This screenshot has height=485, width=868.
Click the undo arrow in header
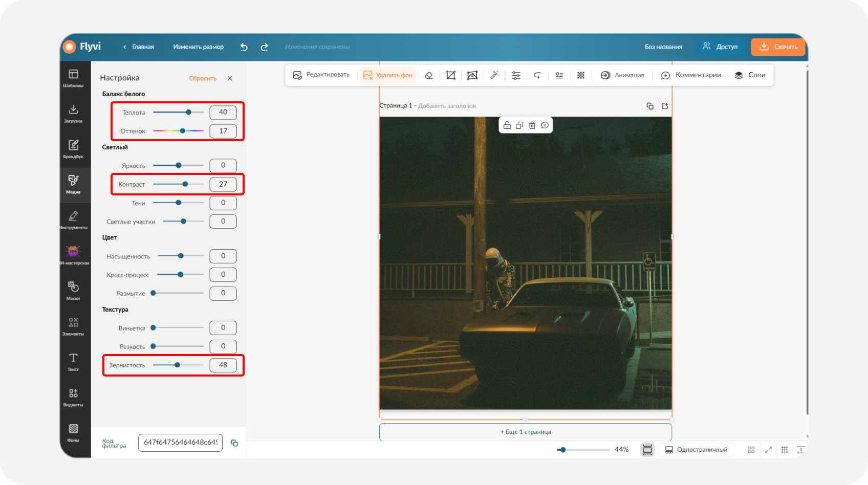pyautogui.click(x=244, y=47)
